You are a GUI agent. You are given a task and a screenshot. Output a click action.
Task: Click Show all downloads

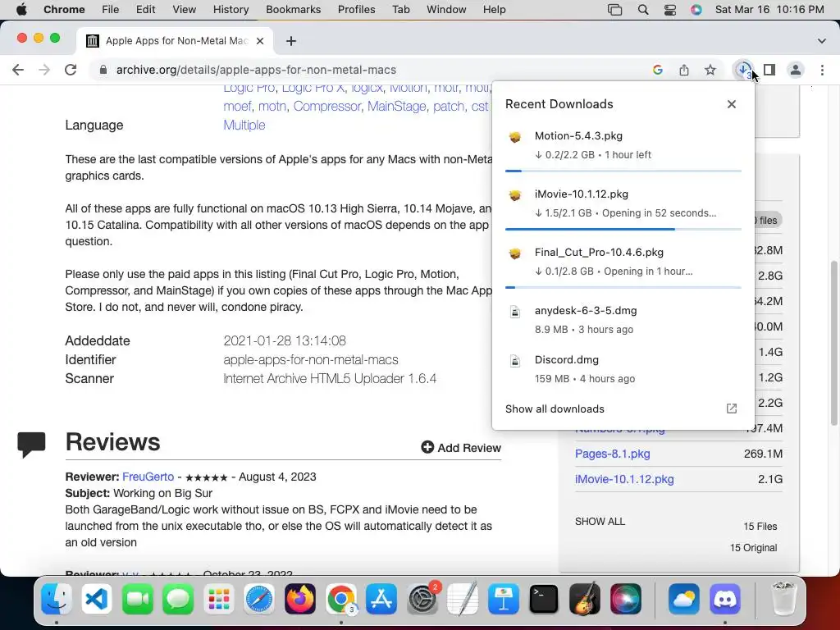555,409
